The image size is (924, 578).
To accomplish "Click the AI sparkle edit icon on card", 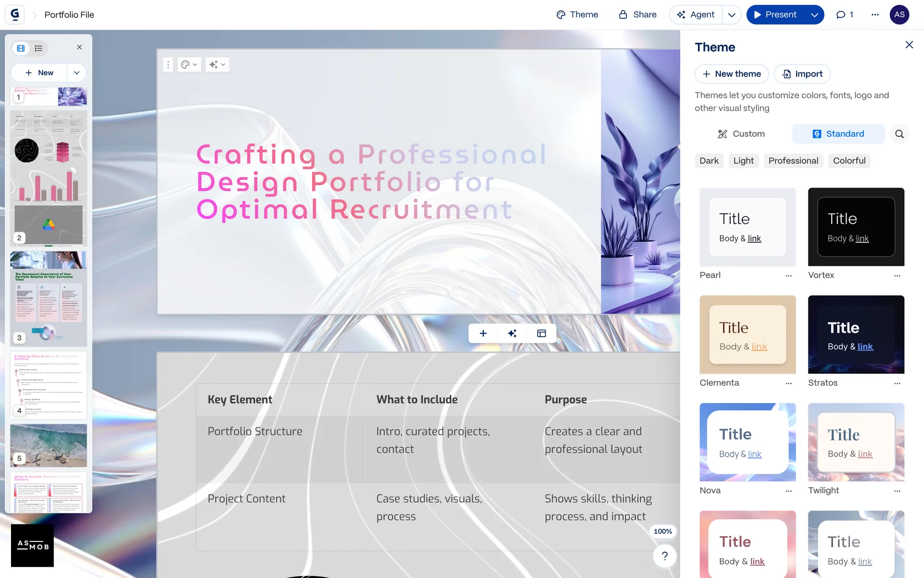I will click(x=217, y=65).
